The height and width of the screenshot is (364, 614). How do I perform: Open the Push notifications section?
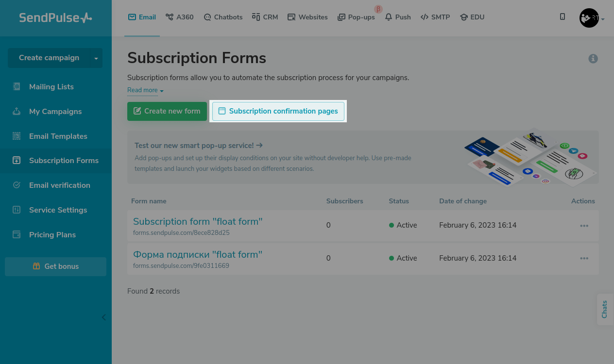coord(398,17)
